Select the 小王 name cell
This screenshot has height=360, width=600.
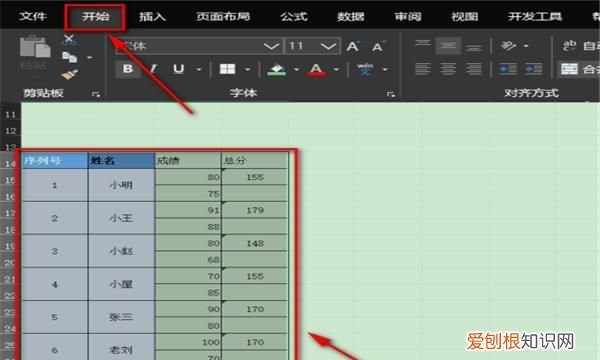tap(121, 218)
